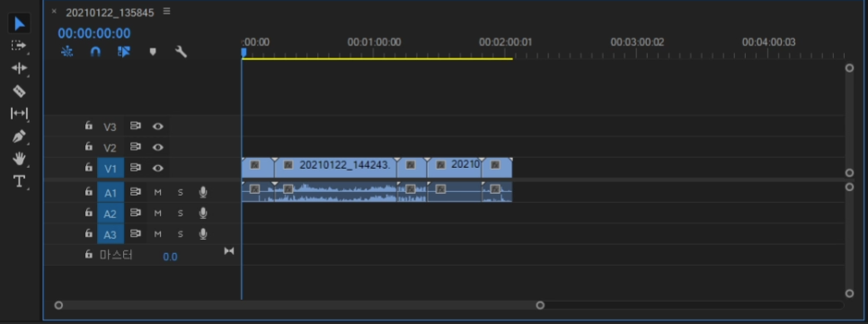Add a marker with the marker icon
The height and width of the screenshot is (324, 868).
click(153, 52)
